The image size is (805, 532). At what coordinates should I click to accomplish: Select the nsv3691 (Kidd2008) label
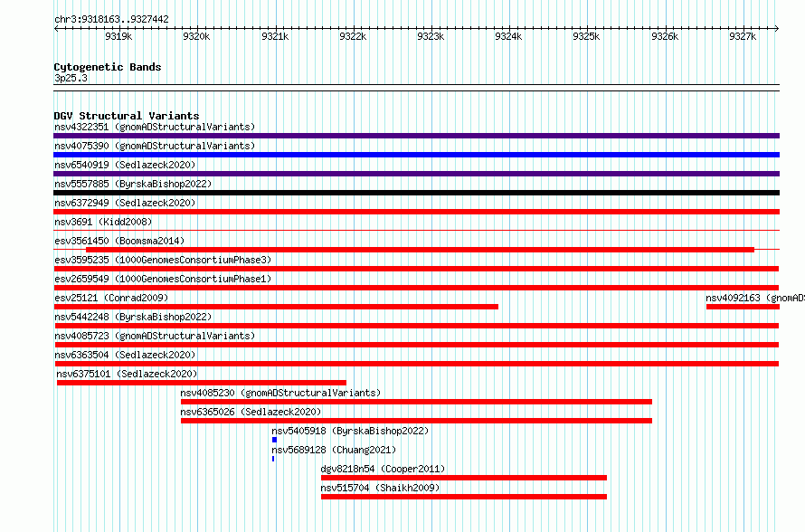point(103,222)
